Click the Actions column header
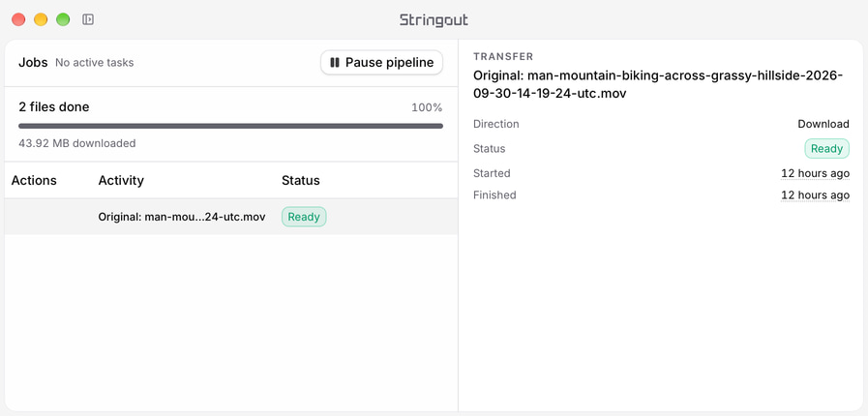 tap(34, 180)
